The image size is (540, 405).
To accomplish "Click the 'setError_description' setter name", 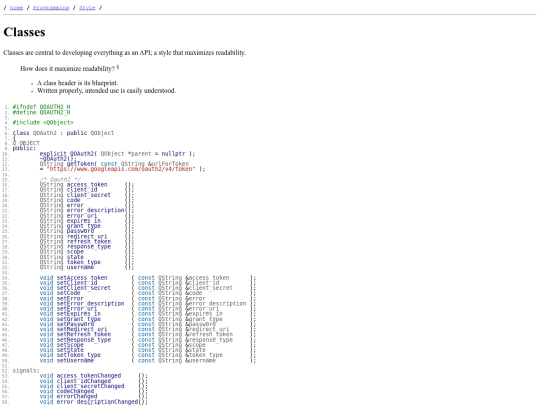I will click(90, 303).
